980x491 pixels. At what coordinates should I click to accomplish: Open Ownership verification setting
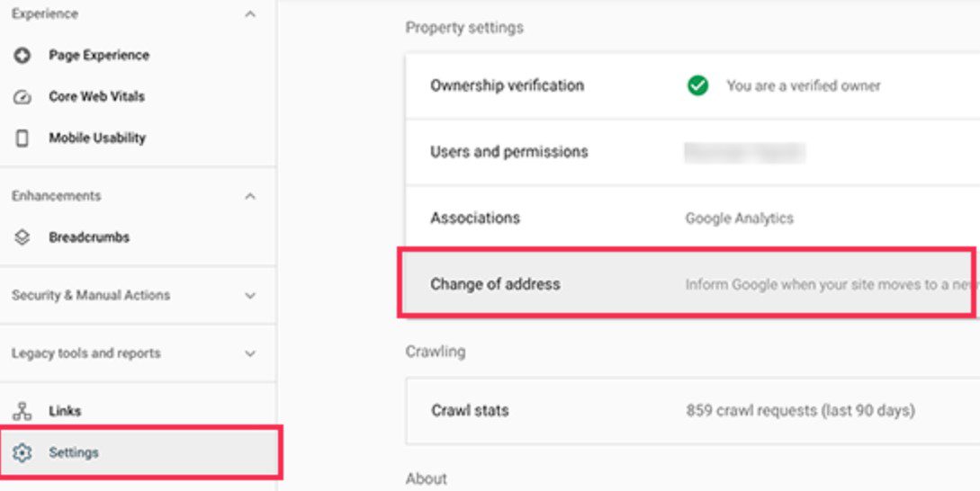pos(507,85)
